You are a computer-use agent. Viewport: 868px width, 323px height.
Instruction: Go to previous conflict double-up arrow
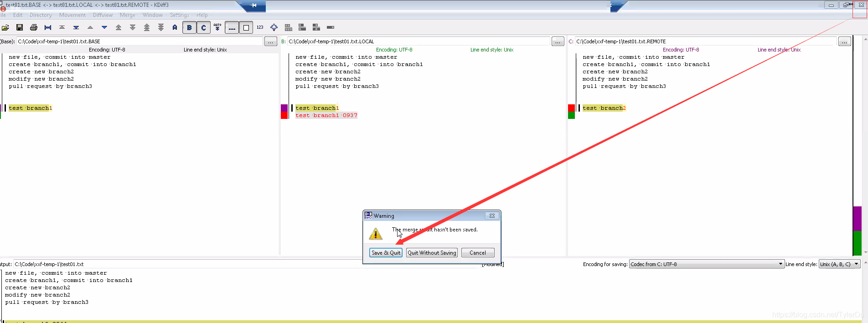(119, 27)
